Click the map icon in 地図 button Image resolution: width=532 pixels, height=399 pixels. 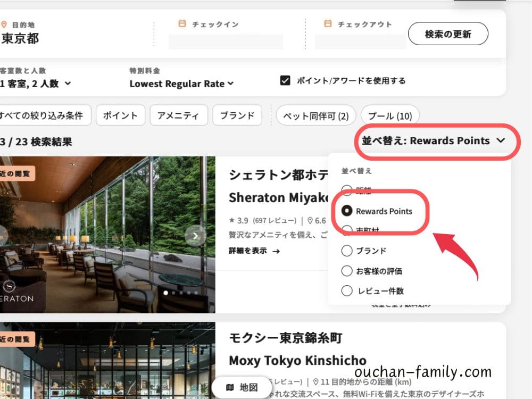[x=230, y=387]
